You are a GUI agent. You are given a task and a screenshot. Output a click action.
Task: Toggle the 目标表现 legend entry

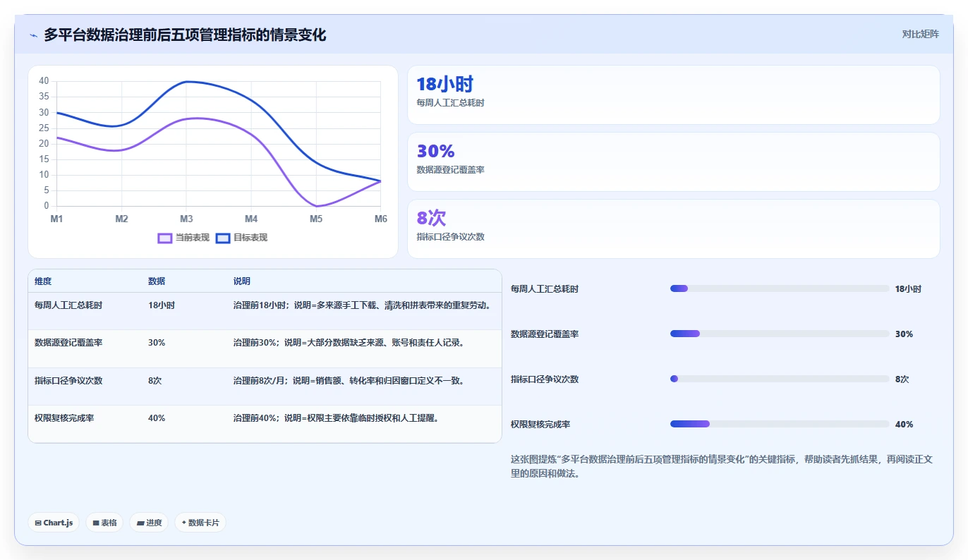tap(242, 238)
